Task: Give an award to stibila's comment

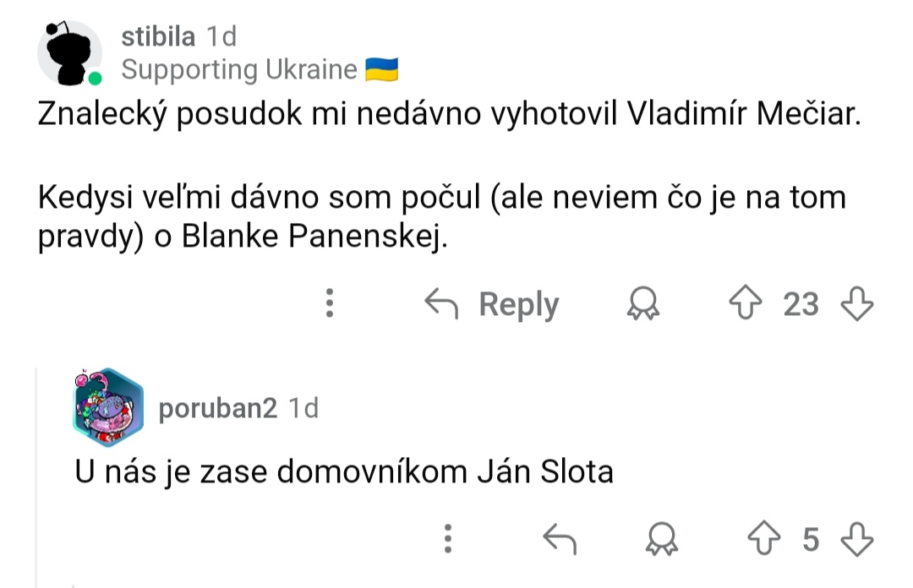Action: (643, 304)
